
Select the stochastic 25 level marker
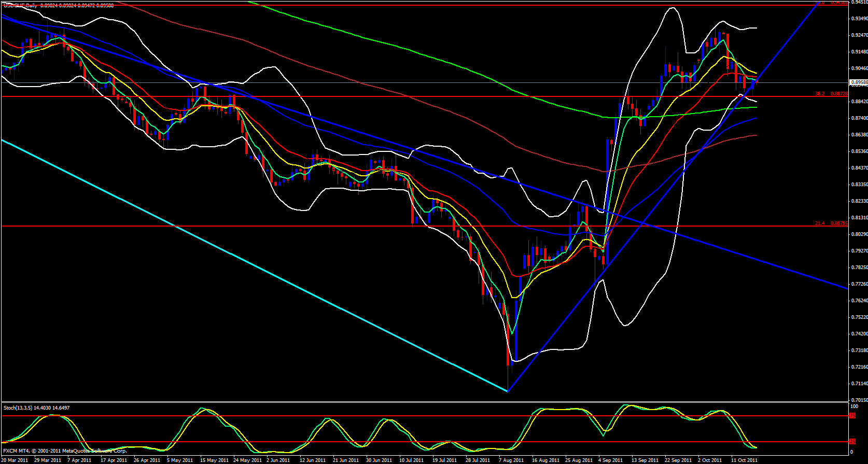(x=852, y=442)
